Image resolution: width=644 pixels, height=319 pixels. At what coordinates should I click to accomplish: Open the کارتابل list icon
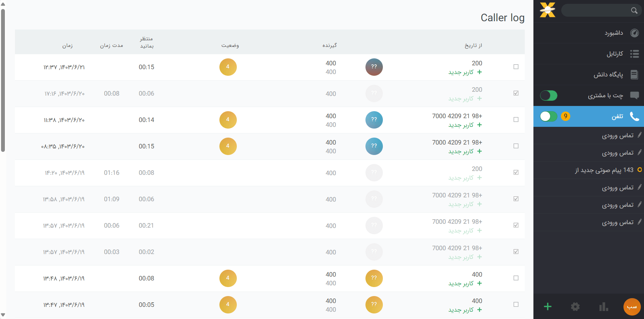635,54
